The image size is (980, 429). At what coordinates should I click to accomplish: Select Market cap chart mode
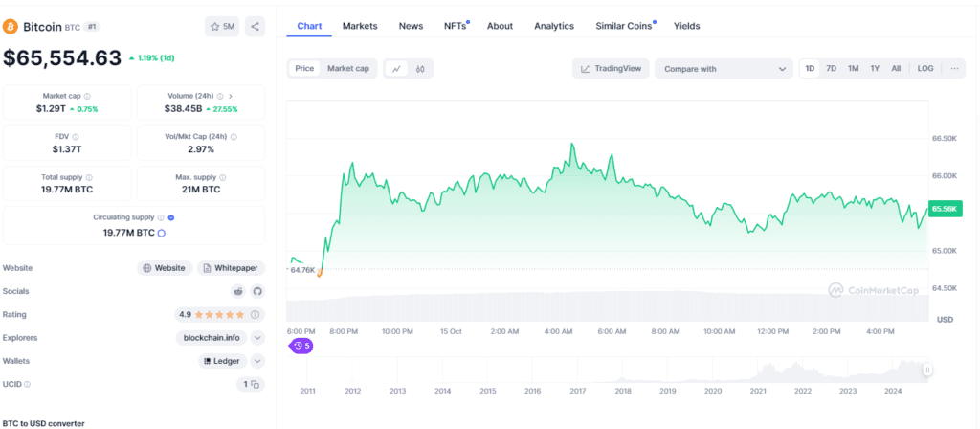[x=348, y=69]
